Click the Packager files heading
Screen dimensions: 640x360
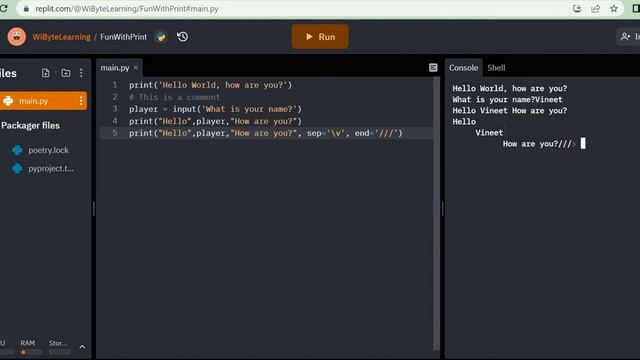(31, 126)
